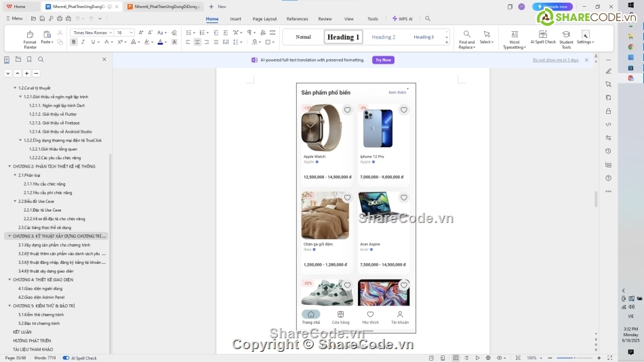Click Do not show me in 3 days link

555,60
